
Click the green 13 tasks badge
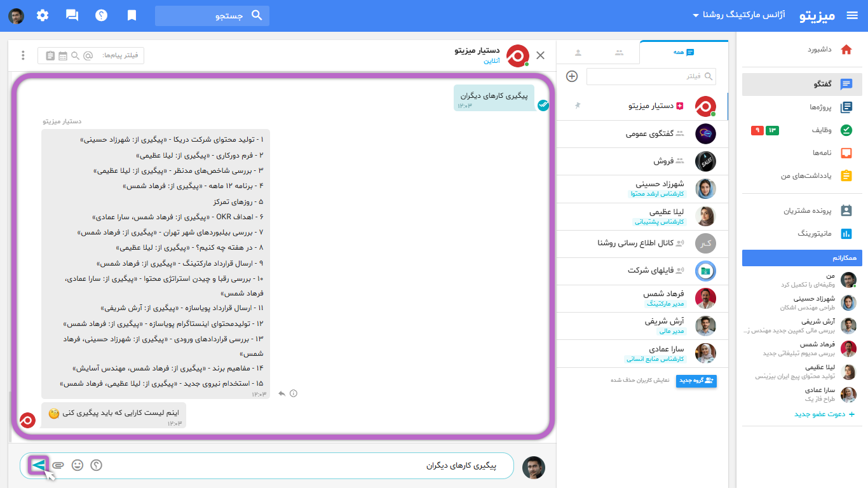pos(772,131)
